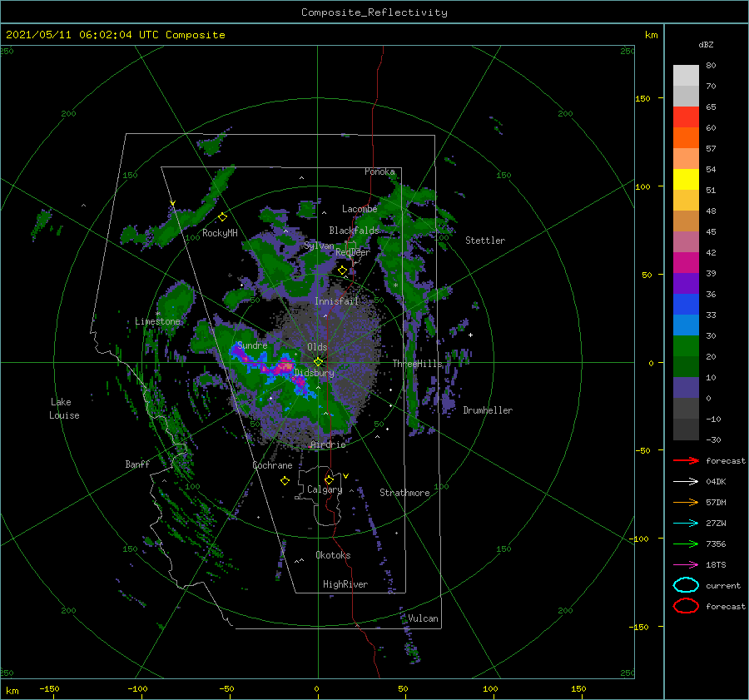
Task: Pick the magenta 42–39 dBZ color swatch
Action: (x=686, y=262)
